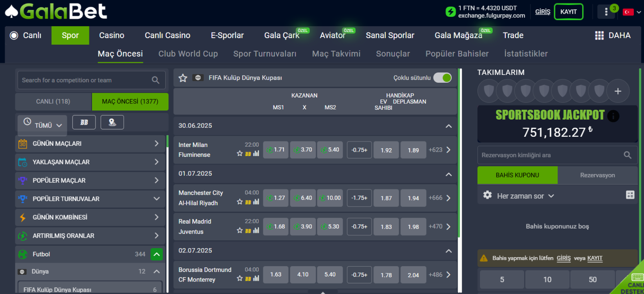The image size is (644, 294).
Task: Click the Günün Kombinesi lightning icon
Action: tap(23, 218)
